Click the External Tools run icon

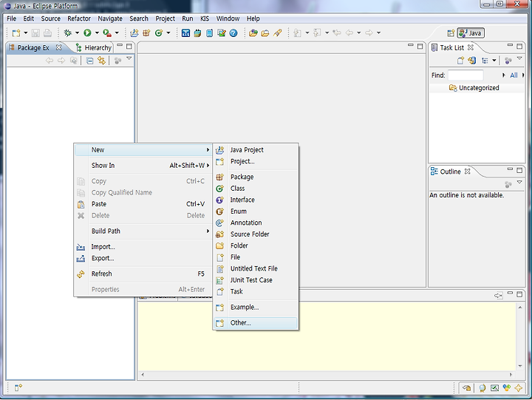coord(107,33)
